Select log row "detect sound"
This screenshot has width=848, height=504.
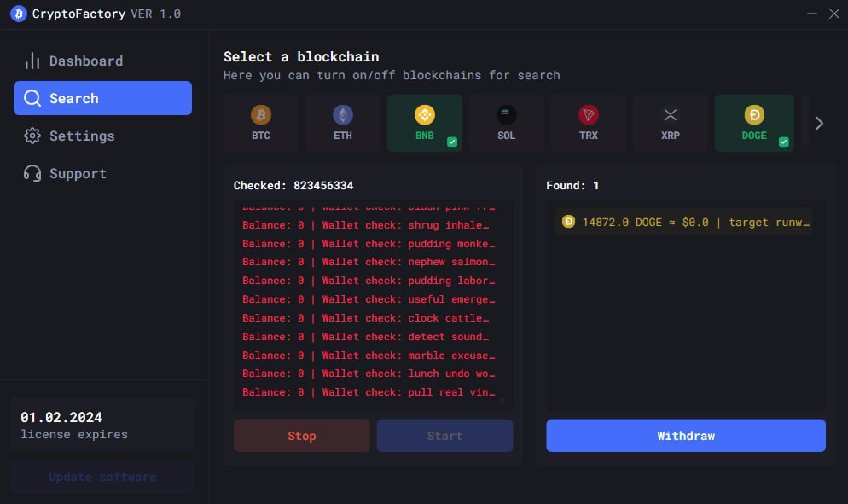[366, 336]
